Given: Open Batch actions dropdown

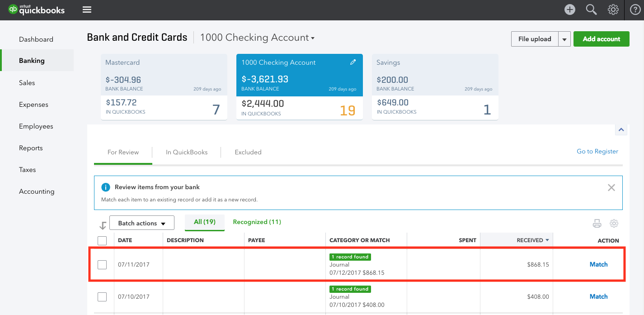Looking at the screenshot, I should [142, 223].
